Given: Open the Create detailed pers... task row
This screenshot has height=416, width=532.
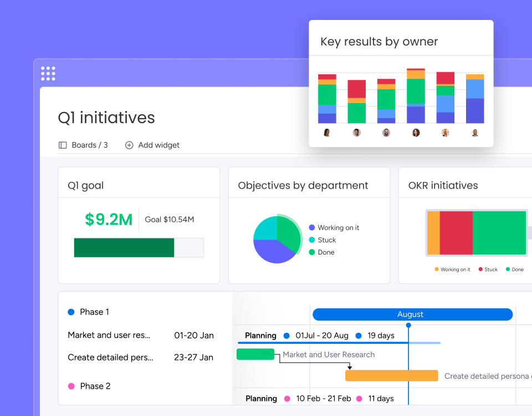Looking at the screenshot, I should point(111,357).
